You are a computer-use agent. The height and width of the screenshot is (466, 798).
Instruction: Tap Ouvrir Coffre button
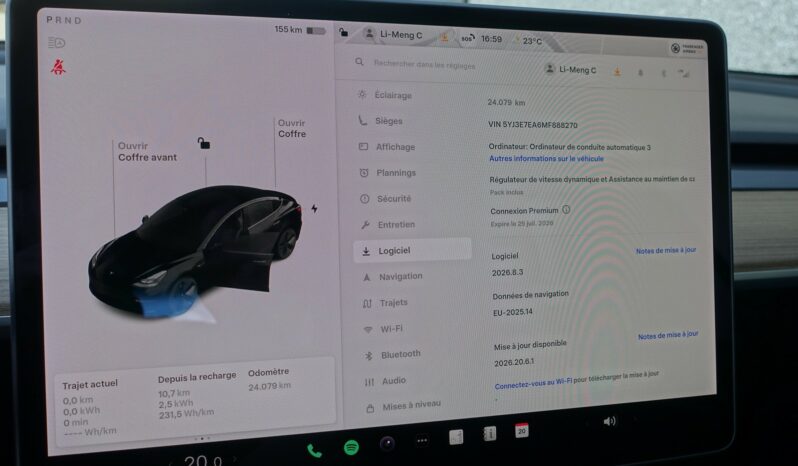point(292,128)
